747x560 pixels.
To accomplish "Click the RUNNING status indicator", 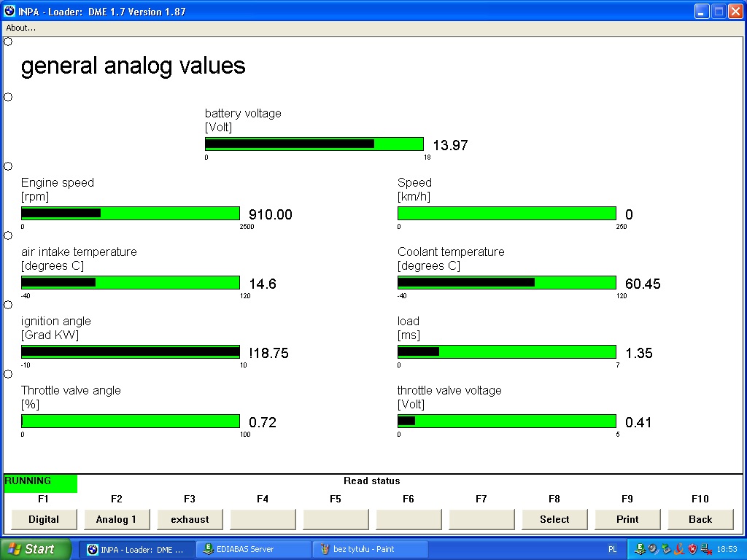I will [40, 483].
